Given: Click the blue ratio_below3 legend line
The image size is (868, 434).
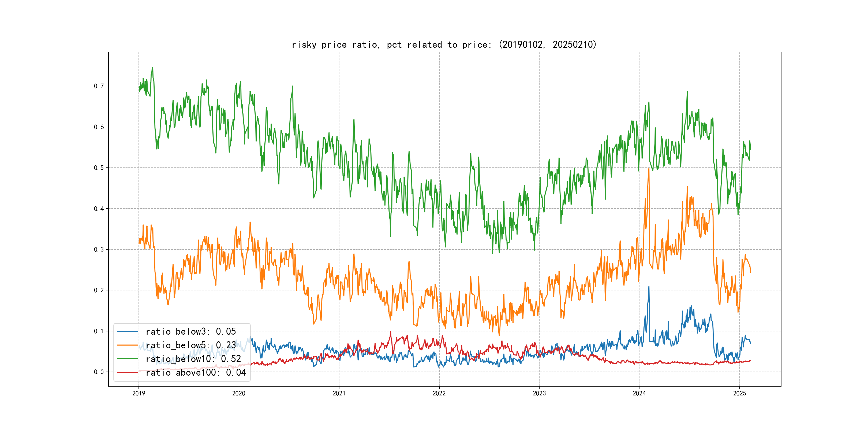Looking at the screenshot, I should click(x=127, y=332).
